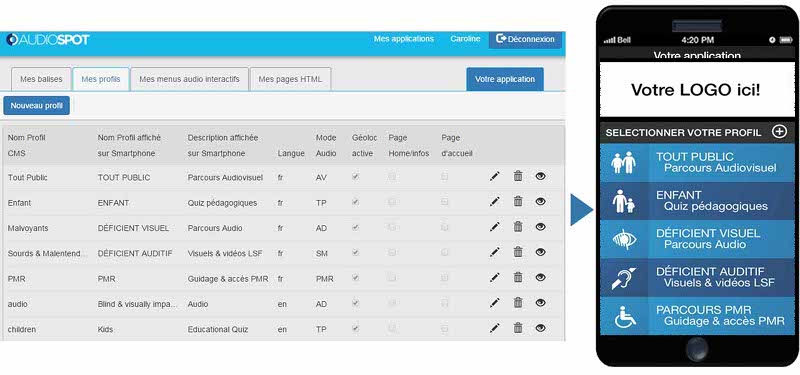
Task: Preview the Malvoyants profile with eye icon
Action: coord(541,227)
